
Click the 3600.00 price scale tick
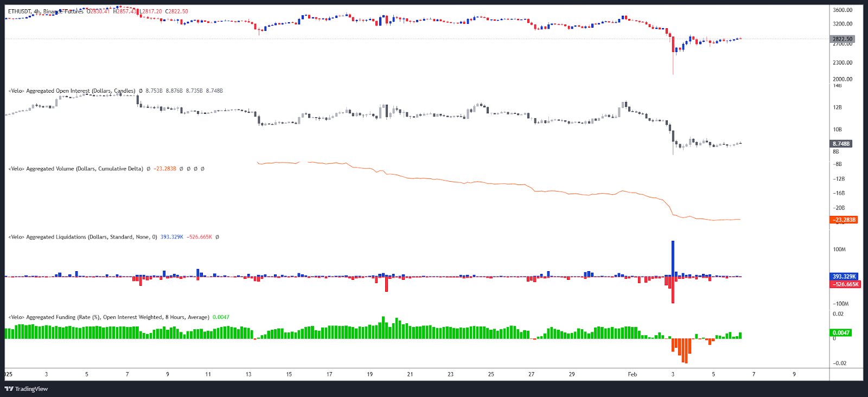(x=843, y=10)
